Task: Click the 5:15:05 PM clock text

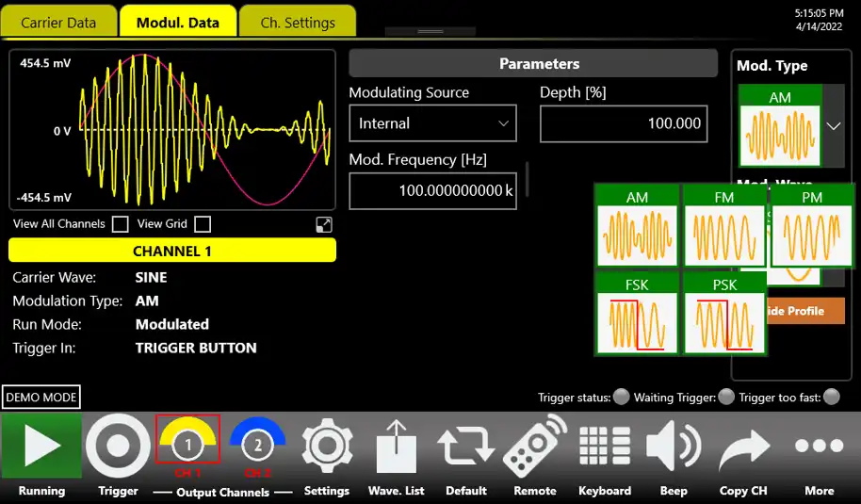Action: coord(819,13)
